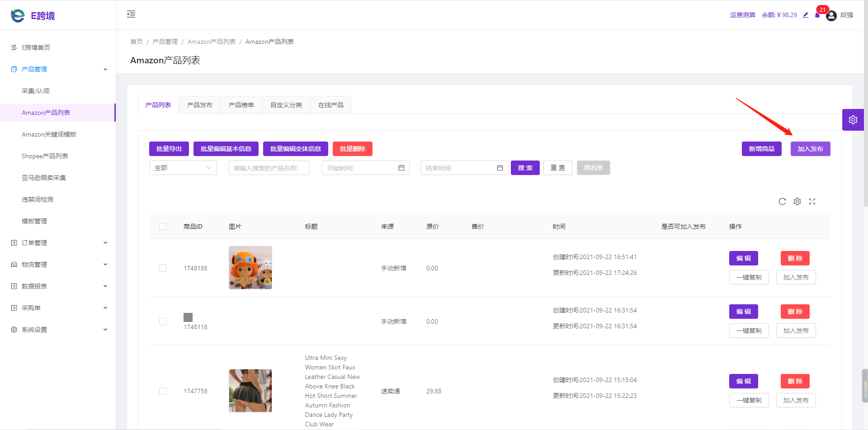Expand the 系统设置 menu chevron
The width and height of the screenshot is (868, 430).
pos(105,330)
